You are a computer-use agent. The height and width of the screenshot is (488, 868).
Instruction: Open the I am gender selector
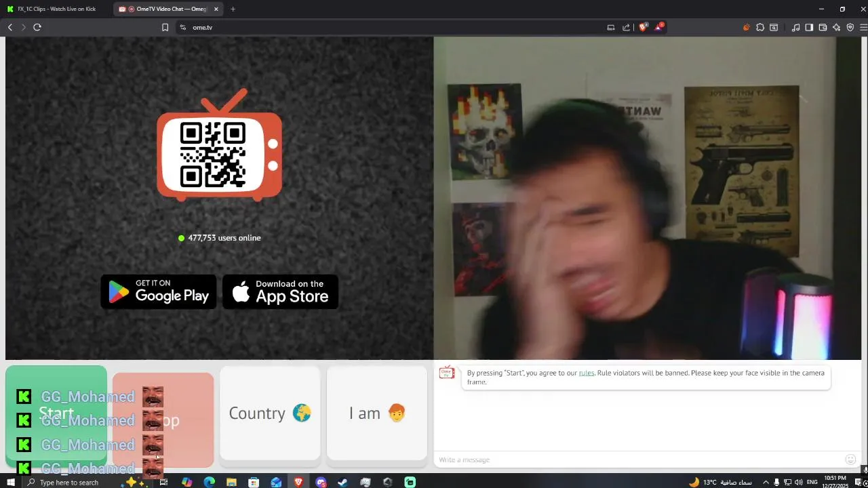(x=377, y=413)
